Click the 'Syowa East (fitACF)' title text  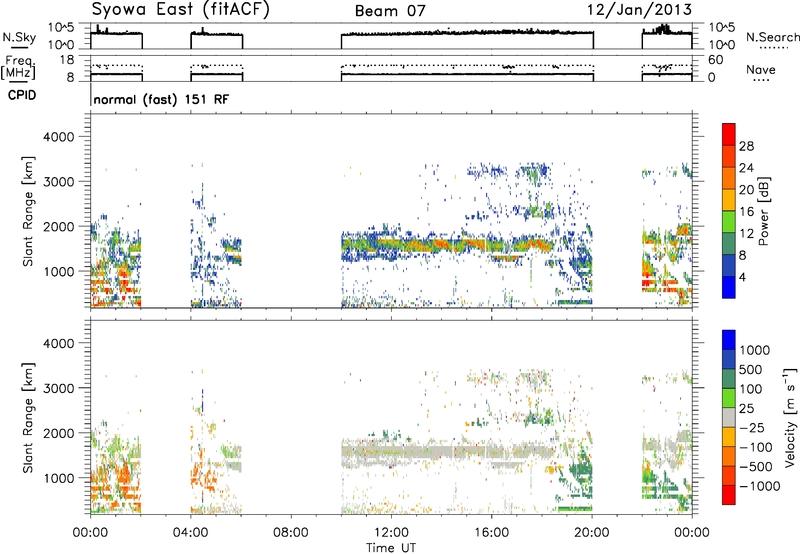[x=181, y=10]
